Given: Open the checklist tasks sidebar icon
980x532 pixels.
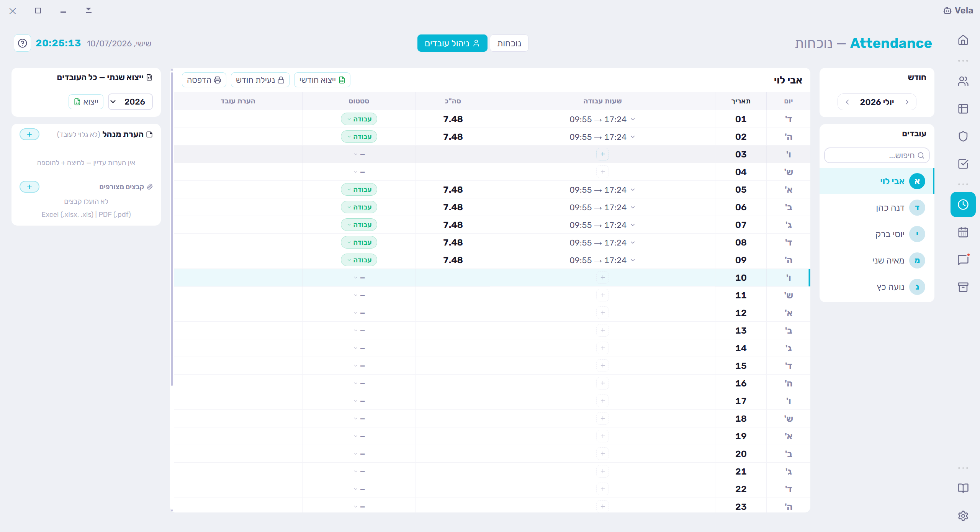Looking at the screenshot, I should pyautogui.click(x=963, y=164).
